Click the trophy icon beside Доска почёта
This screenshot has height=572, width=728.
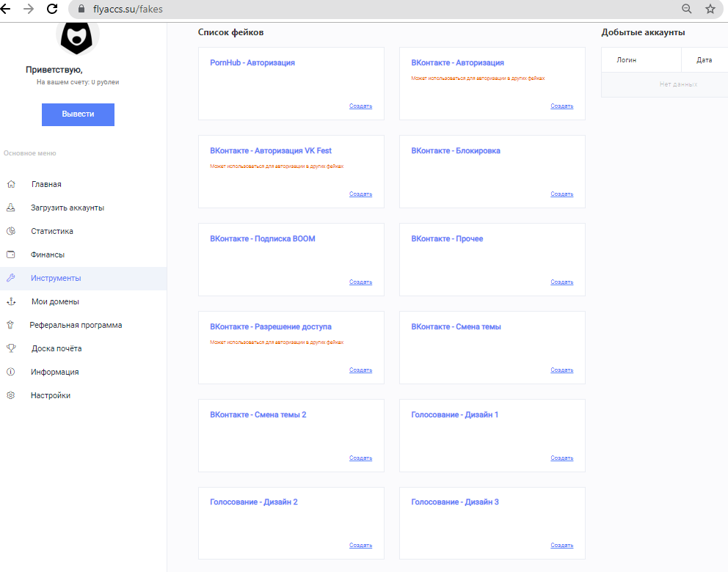[x=11, y=348]
